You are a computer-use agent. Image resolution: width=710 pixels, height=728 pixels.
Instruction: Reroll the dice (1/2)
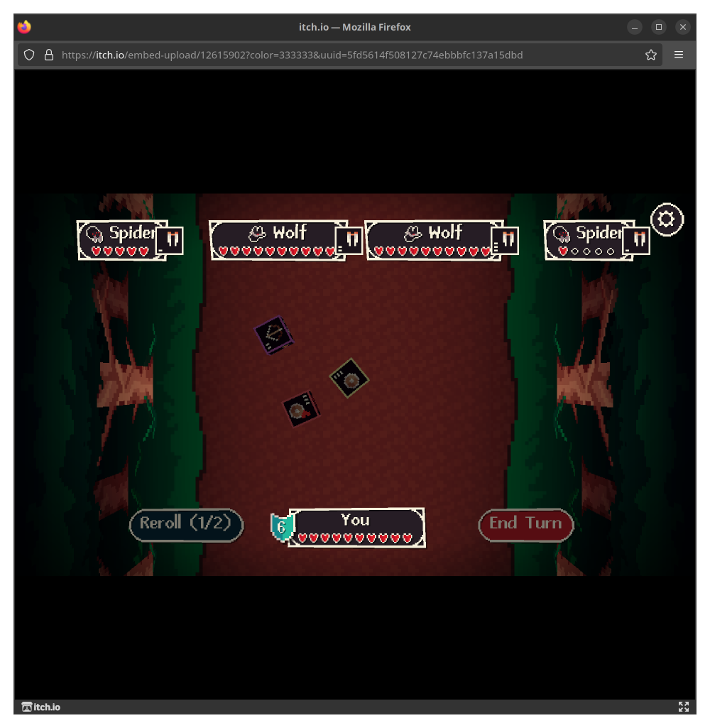point(186,525)
